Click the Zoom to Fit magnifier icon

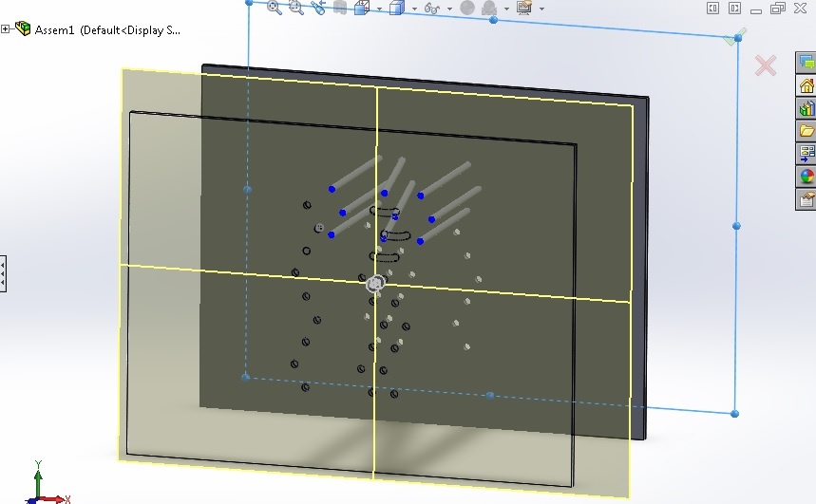pyautogui.click(x=275, y=8)
